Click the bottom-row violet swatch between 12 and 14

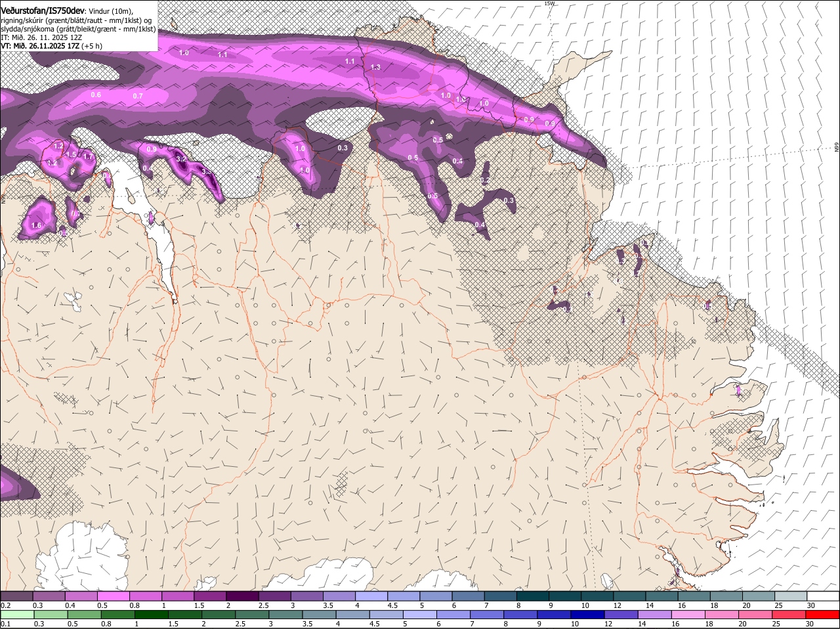click(621, 615)
